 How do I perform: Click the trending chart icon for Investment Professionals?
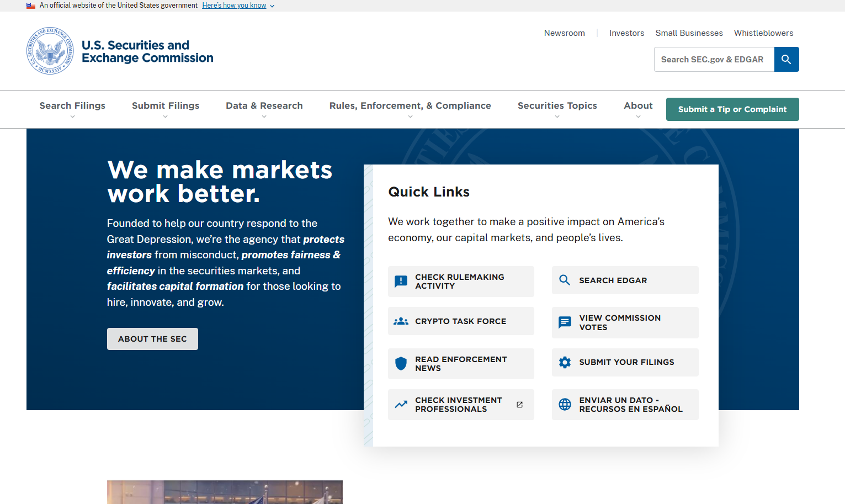click(401, 405)
